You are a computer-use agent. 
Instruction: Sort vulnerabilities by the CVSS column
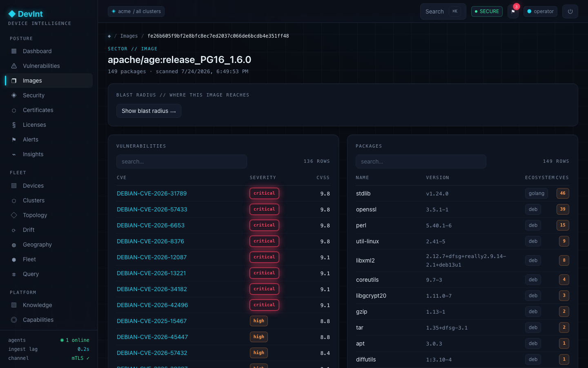pyautogui.click(x=323, y=177)
